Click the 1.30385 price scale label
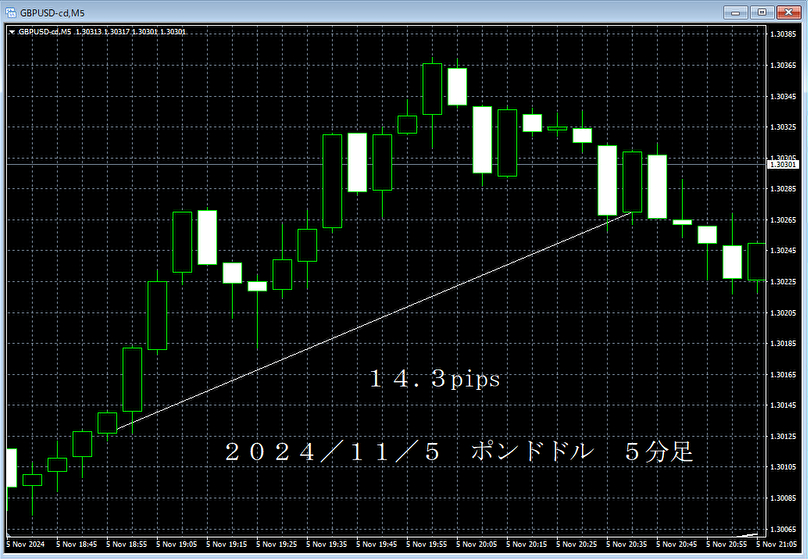The height and width of the screenshot is (559, 808). [x=783, y=35]
